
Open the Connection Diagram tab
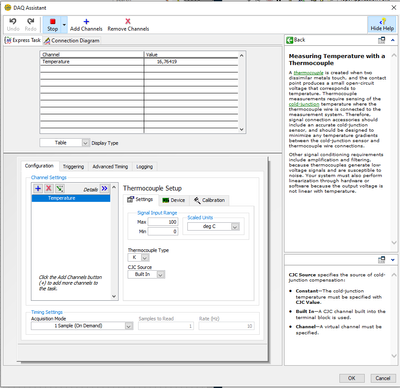[x=72, y=41]
